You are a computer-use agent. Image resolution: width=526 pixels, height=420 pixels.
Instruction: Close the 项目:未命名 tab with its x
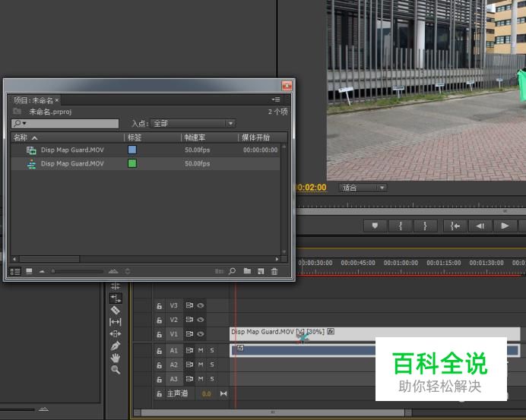57,100
